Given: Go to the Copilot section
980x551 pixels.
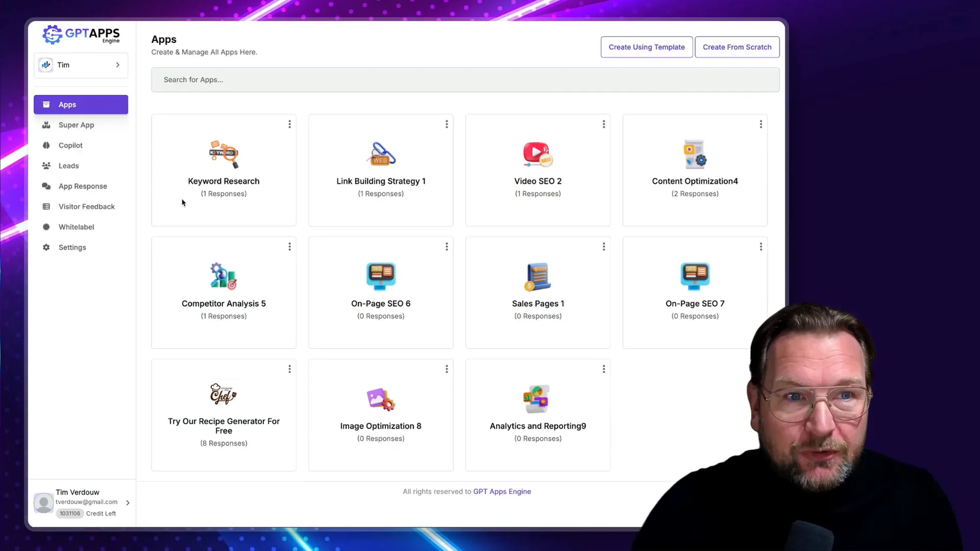Looking at the screenshot, I should click(x=81, y=145).
